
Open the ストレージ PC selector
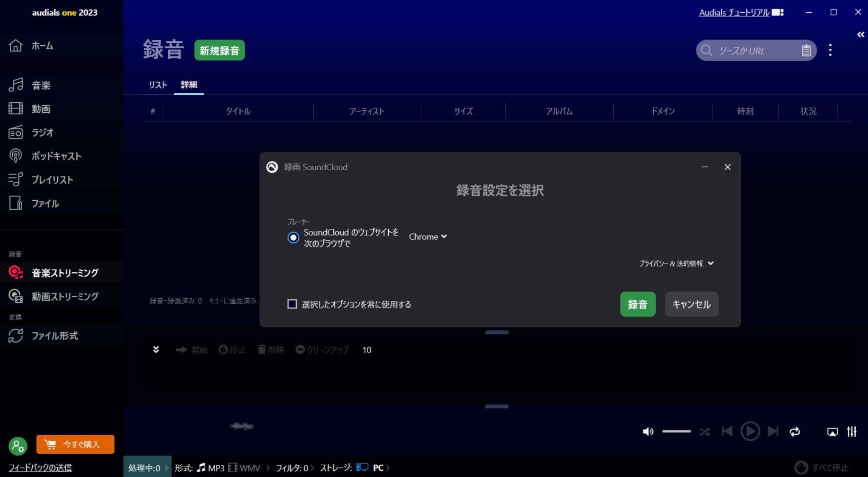(352, 468)
